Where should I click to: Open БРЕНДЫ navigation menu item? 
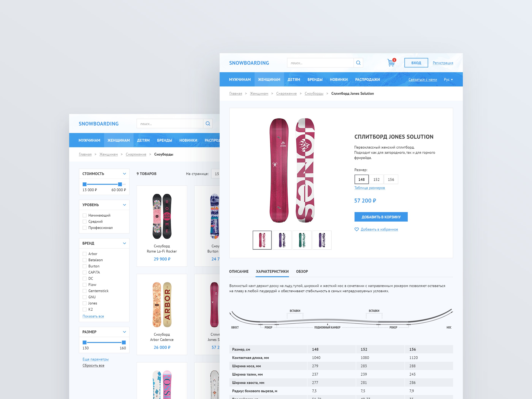coord(315,80)
